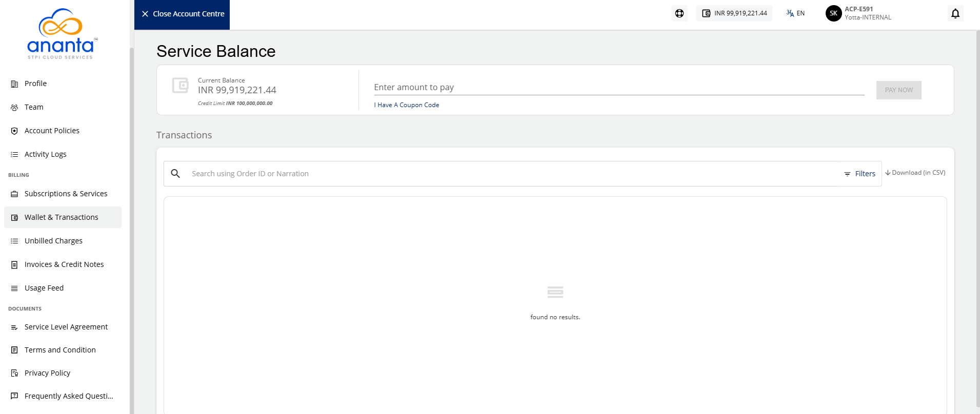Click the PAY NOW button
Viewport: 980px width, 414px height.
click(x=898, y=90)
